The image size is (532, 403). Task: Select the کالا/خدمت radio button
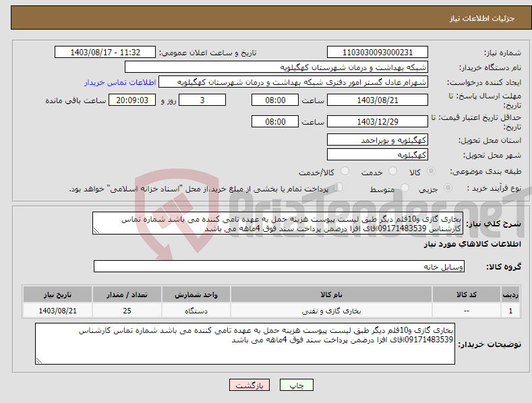[345, 171]
